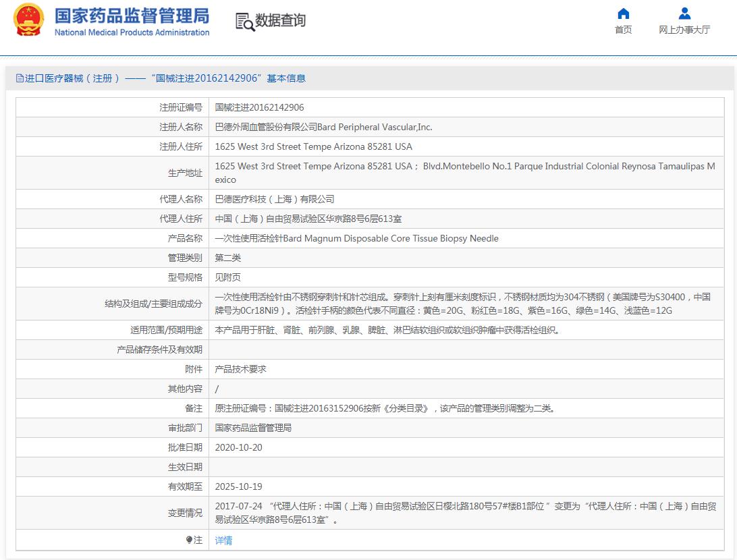The height and width of the screenshot is (560, 737).
Task: Click the 代理人名称 label cell
Action: pyautogui.click(x=112, y=199)
